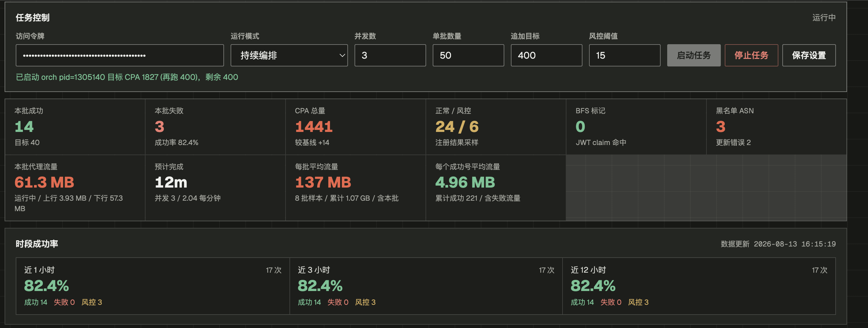Select the 本批失败 value 3
This screenshot has height=328, width=868.
tap(159, 127)
